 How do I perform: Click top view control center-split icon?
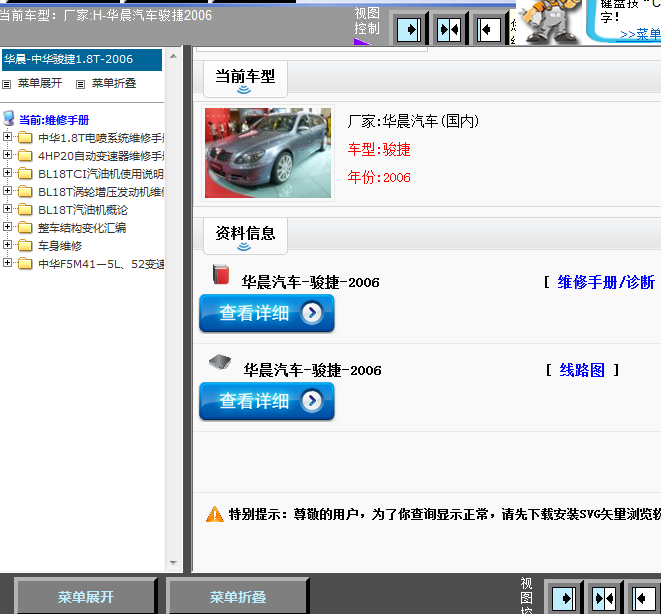pyautogui.click(x=449, y=29)
